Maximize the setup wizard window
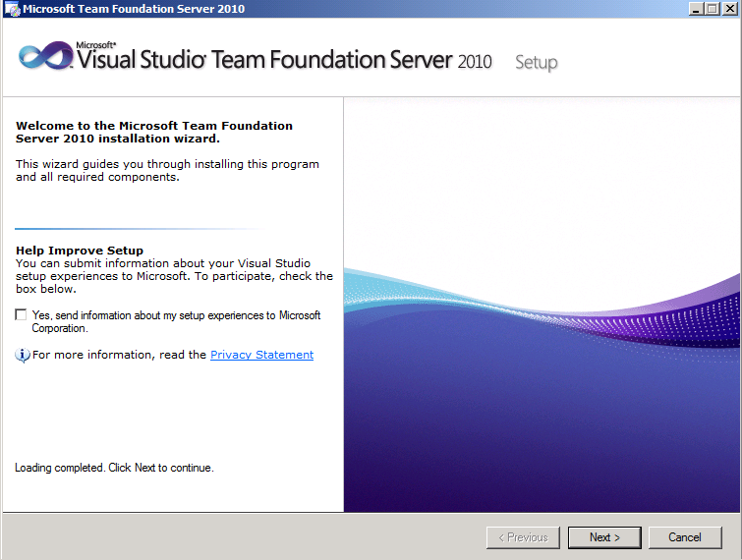742x560 pixels. tap(712, 9)
